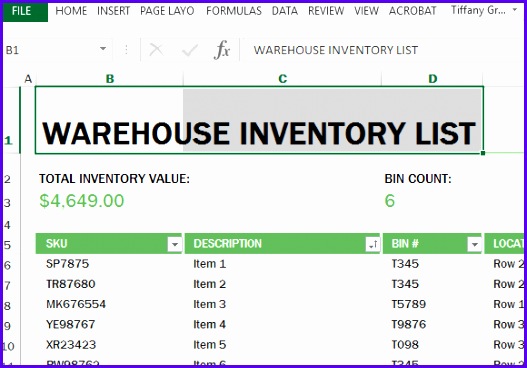Open the PAGE LAYOUT ribbon tab
527x368 pixels.
pos(167,11)
